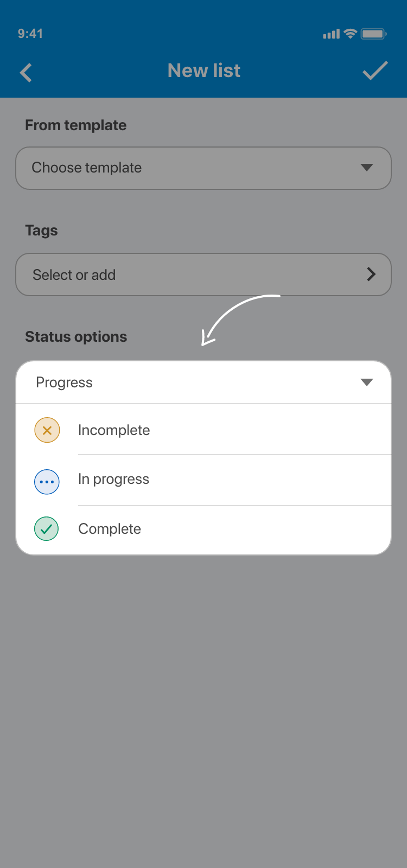The image size is (407, 868).
Task: Click the green Complete status icon
Action: pos(47,529)
